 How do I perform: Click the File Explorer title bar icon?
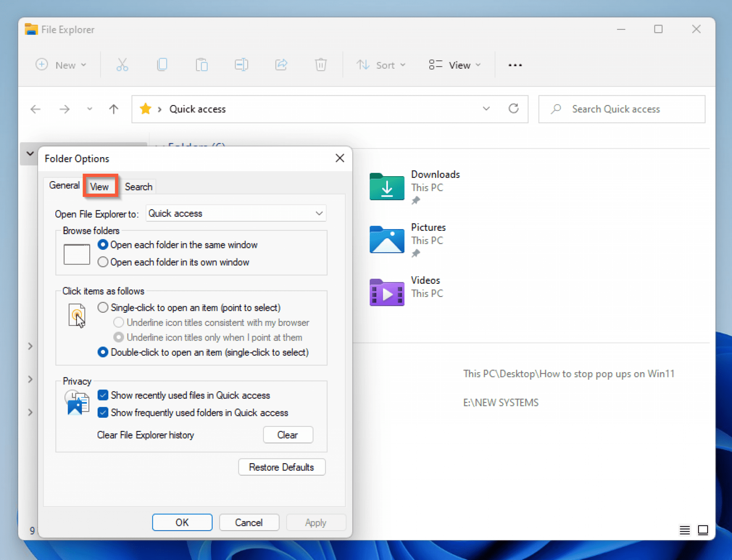[31, 29]
